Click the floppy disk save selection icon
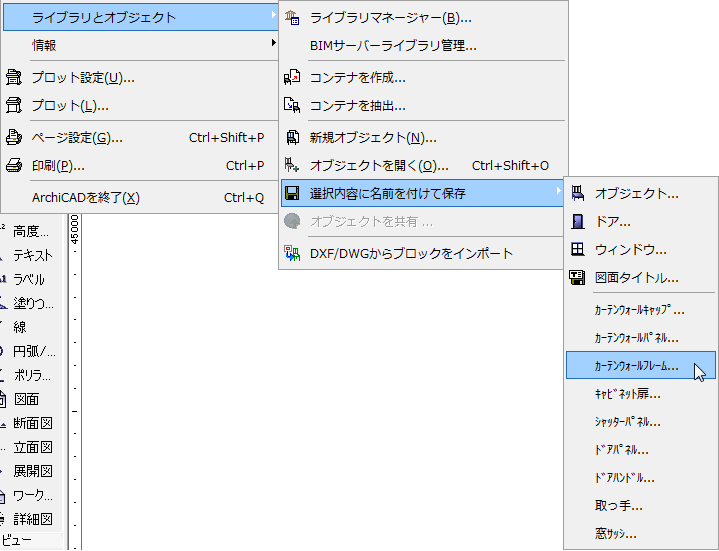 click(292, 193)
